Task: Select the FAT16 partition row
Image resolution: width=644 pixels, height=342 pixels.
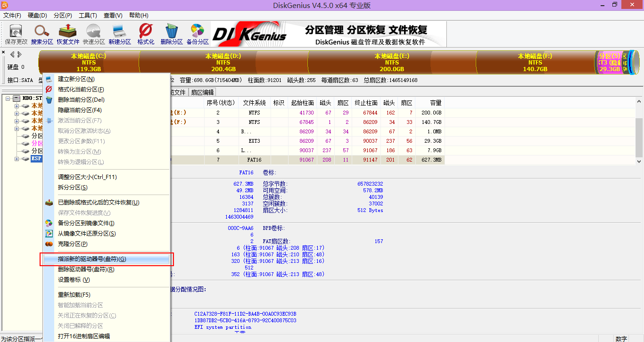Action: 307,160
